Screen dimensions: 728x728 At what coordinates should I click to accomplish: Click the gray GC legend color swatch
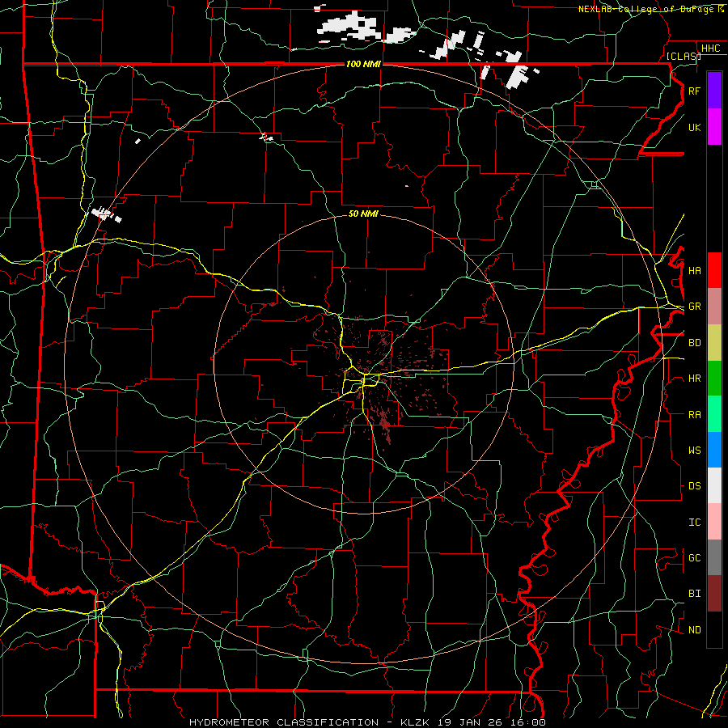(x=714, y=557)
